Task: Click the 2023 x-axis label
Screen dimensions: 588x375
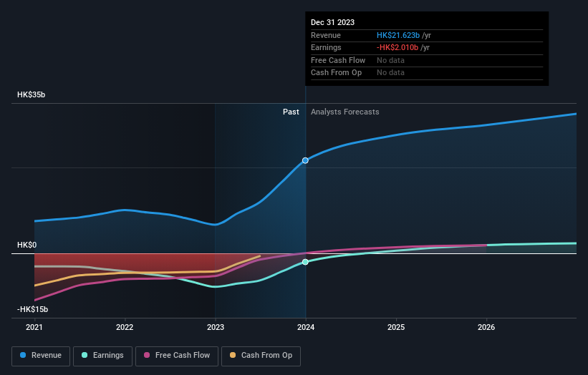Action: point(216,328)
